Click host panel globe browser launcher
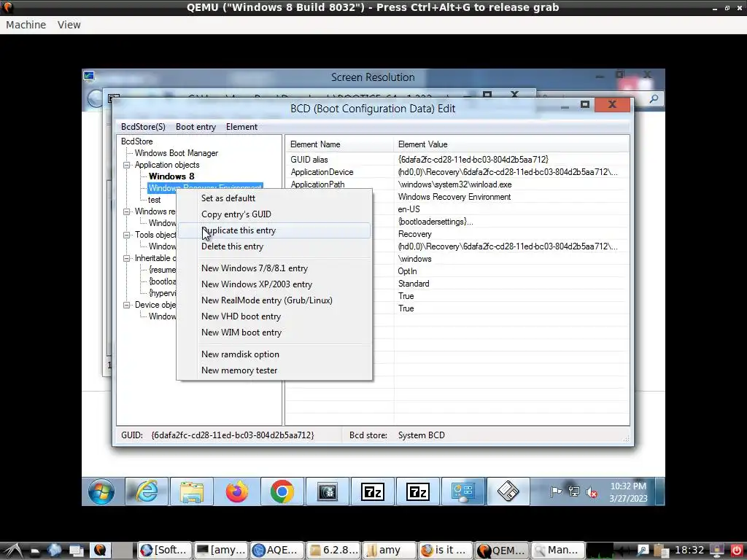 (54, 551)
